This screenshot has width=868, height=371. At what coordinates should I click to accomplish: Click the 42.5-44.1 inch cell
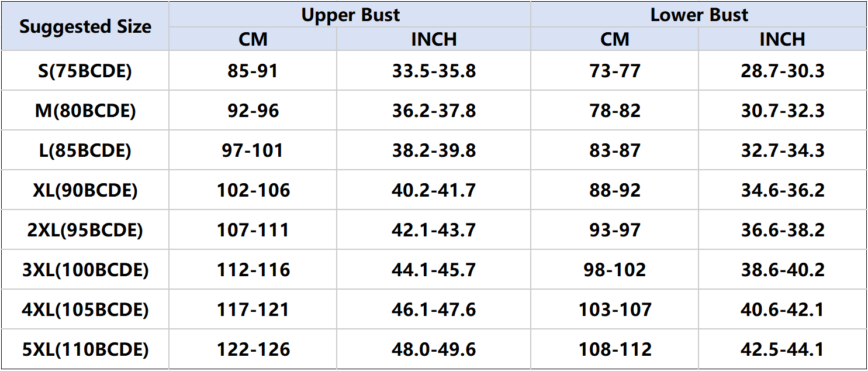(782, 349)
